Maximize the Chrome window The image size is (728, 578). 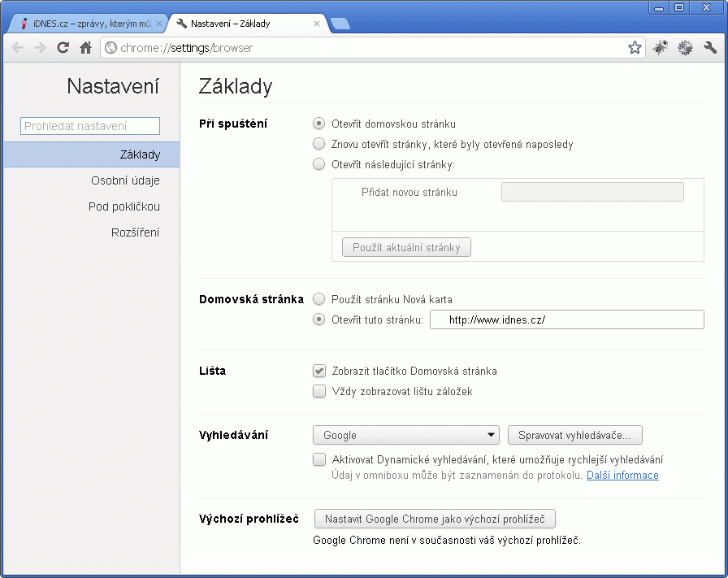click(679, 8)
